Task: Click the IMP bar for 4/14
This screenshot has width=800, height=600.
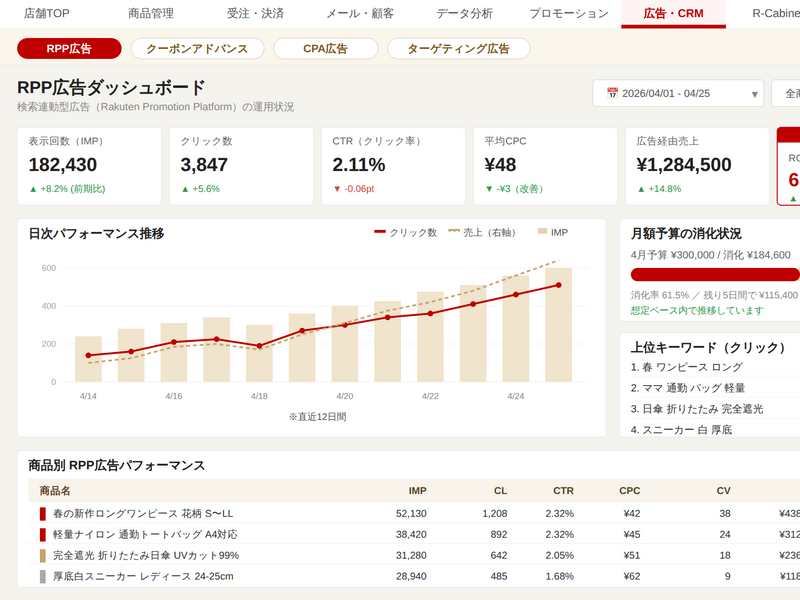Action: 88,359
